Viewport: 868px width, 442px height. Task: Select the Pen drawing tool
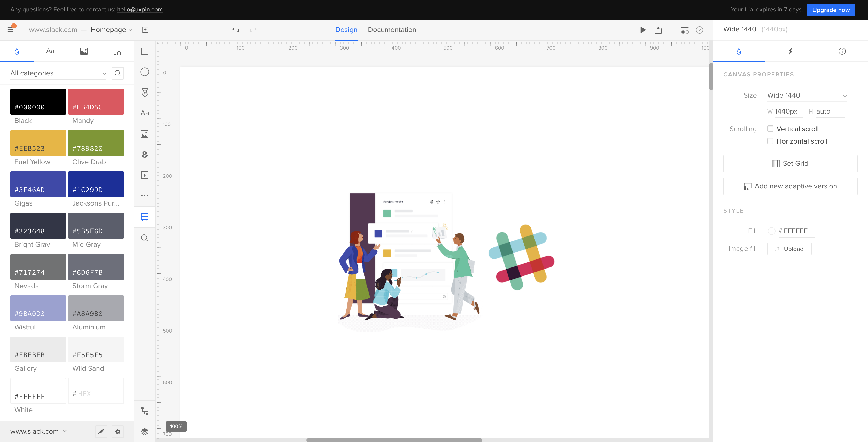point(145,93)
